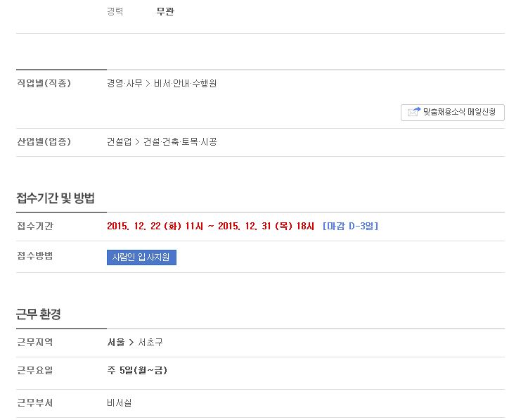Open the 건설·건축·토목·시공 industry link

(x=180, y=141)
